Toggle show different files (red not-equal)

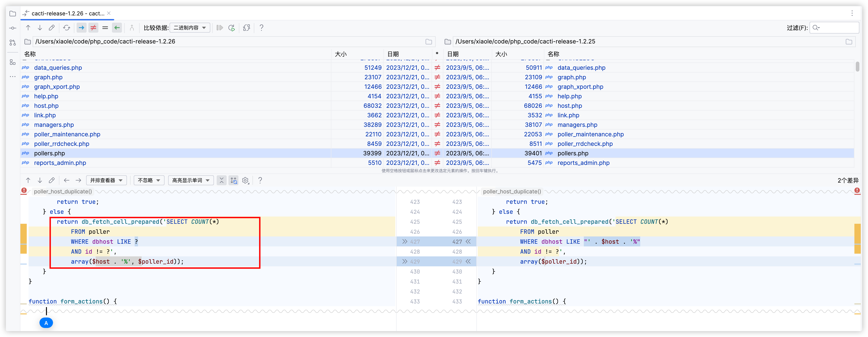coord(93,28)
